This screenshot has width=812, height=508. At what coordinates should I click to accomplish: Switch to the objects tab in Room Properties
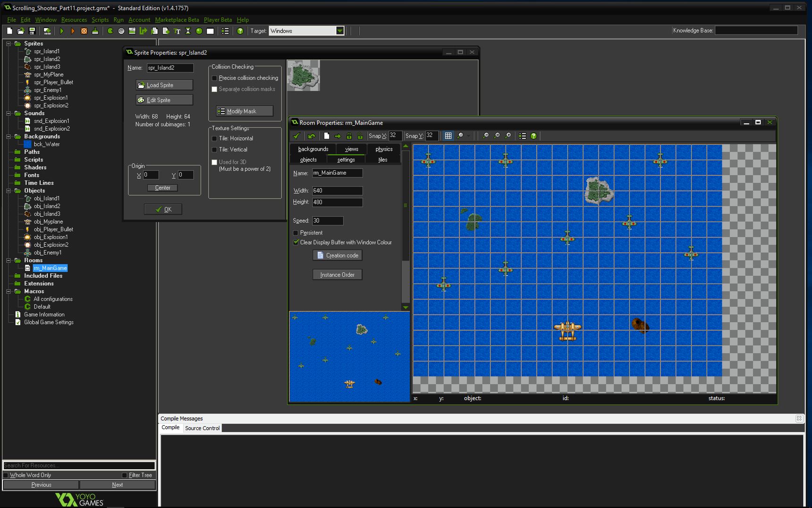[308, 160]
